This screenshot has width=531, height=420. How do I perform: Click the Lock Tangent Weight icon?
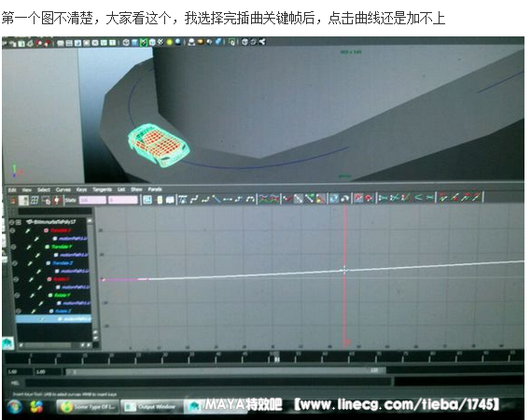(320, 199)
